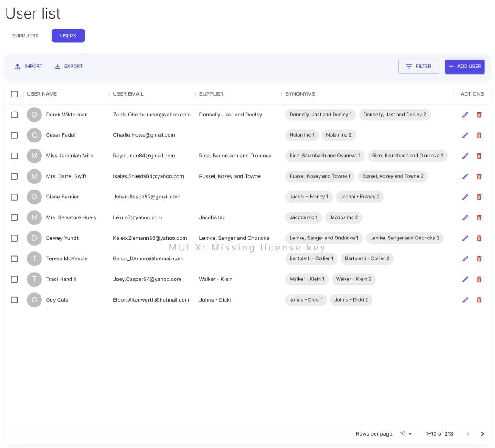Click the USER NAME column header
The width and height of the screenshot is (495, 448).
pos(42,94)
